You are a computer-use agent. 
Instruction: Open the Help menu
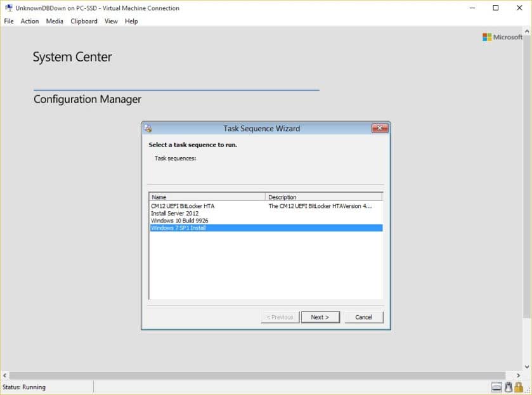pyautogui.click(x=131, y=21)
